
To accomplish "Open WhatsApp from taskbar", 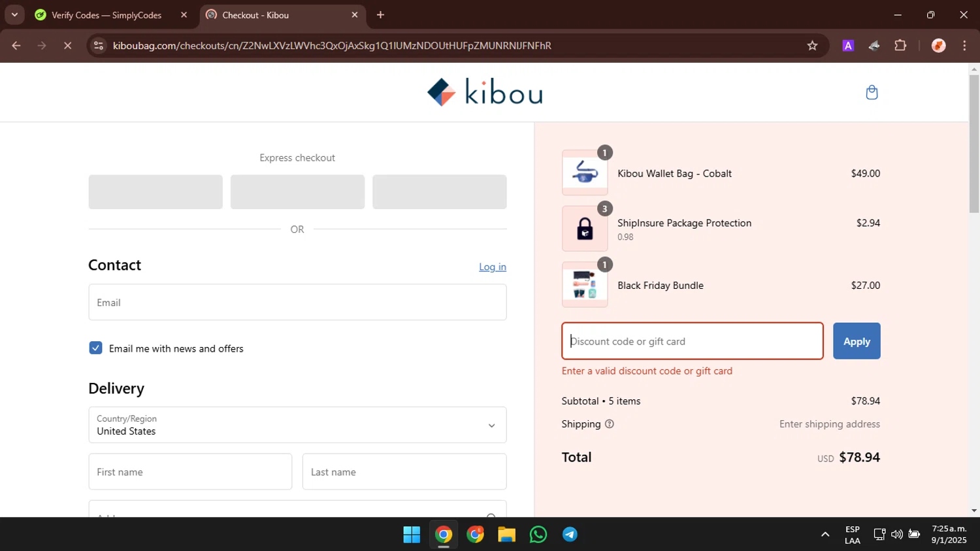I will pyautogui.click(x=538, y=535).
